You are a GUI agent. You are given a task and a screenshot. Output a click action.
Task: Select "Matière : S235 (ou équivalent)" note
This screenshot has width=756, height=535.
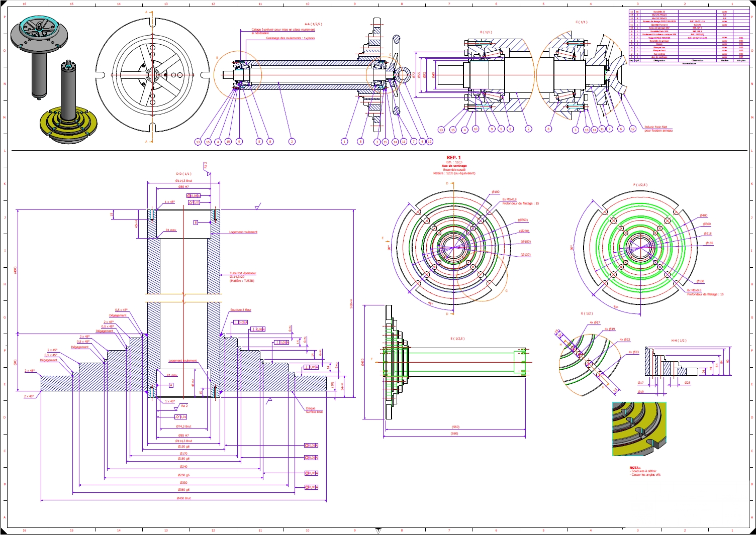point(454,173)
